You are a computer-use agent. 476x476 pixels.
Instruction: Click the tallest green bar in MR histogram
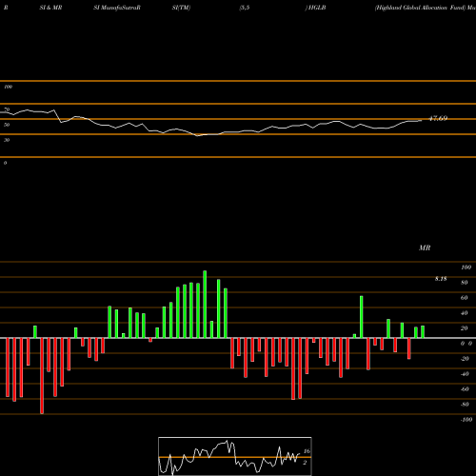pos(205,305)
